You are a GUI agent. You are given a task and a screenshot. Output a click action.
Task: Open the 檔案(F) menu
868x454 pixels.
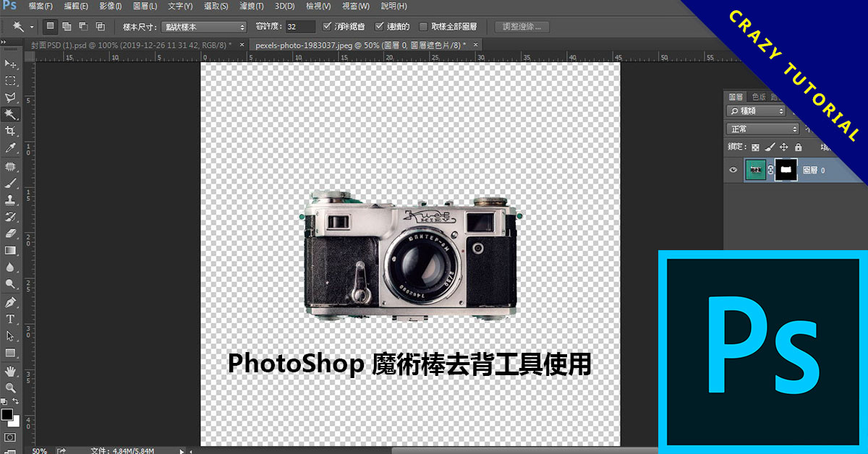point(41,6)
